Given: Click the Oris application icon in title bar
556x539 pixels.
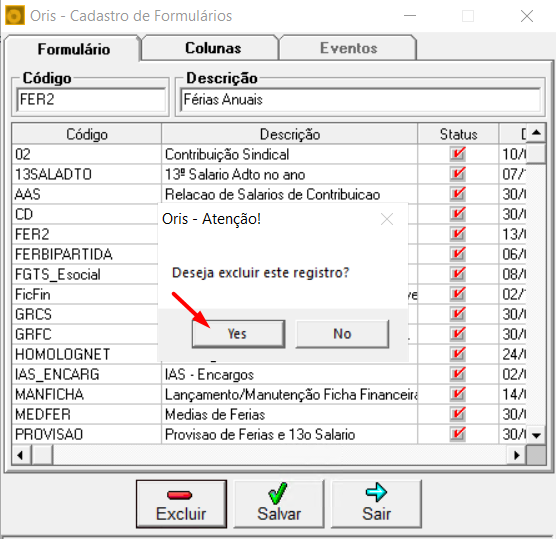Looking at the screenshot, I should pyautogui.click(x=15, y=16).
